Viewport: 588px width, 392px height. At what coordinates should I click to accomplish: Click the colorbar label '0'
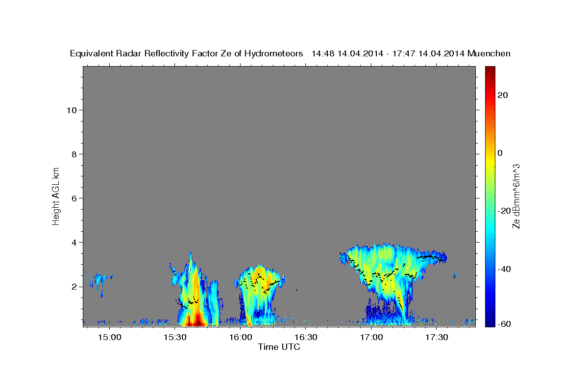tap(500, 153)
